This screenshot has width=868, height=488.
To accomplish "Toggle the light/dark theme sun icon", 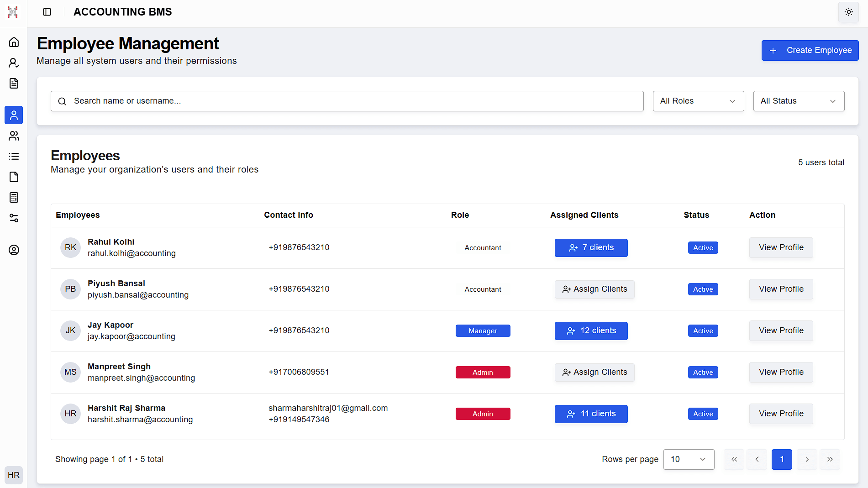I will (848, 12).
